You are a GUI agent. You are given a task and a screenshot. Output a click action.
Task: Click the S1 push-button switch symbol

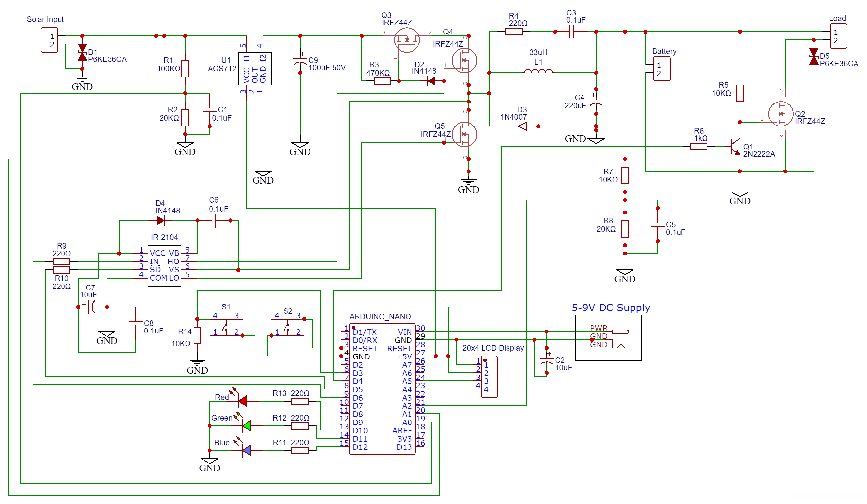(x=226, y=327)
